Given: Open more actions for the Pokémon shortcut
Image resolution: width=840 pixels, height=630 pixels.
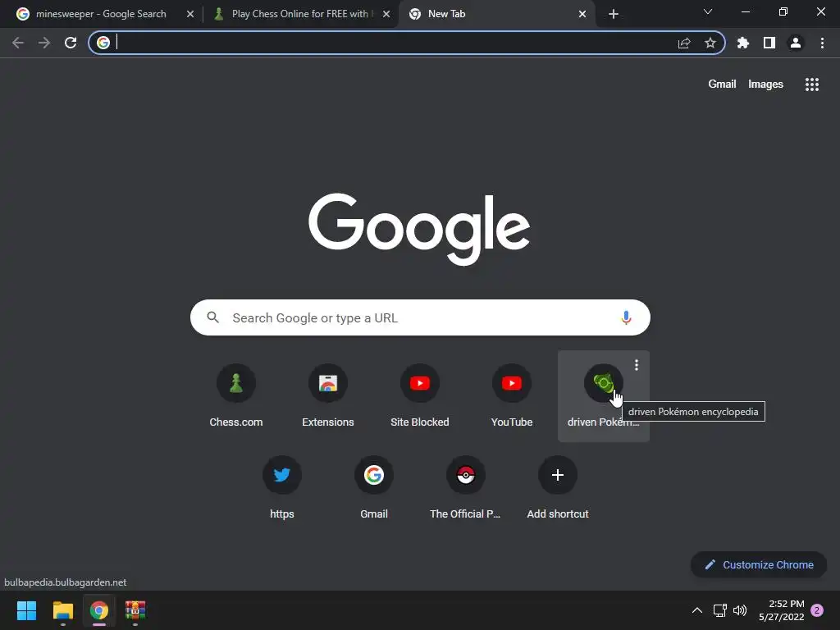Looking at the screenshot, I should (637, 365).
